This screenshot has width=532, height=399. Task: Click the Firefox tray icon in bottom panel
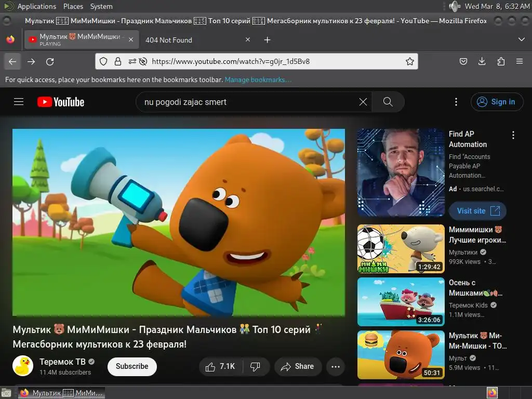pos(492,393)
